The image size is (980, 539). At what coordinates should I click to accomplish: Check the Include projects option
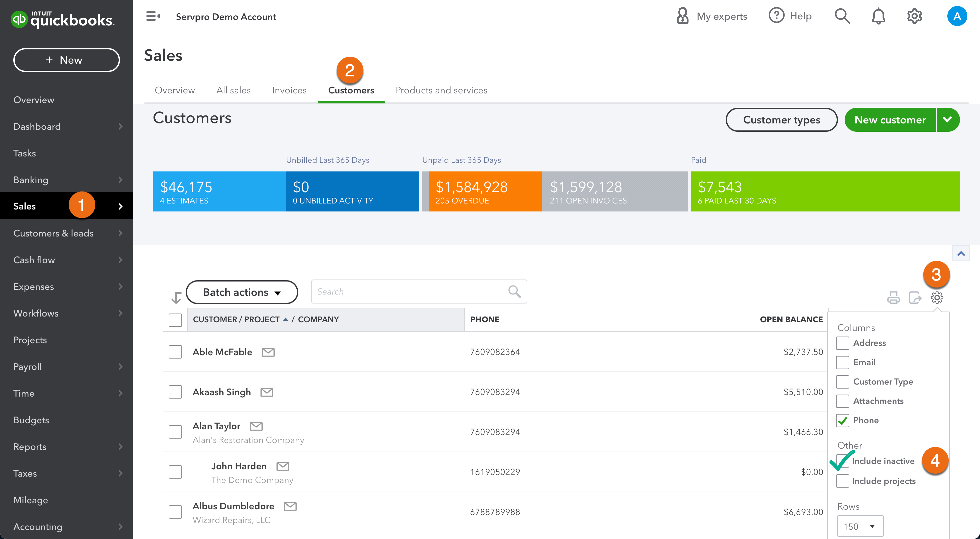click(x=842, y=481)
